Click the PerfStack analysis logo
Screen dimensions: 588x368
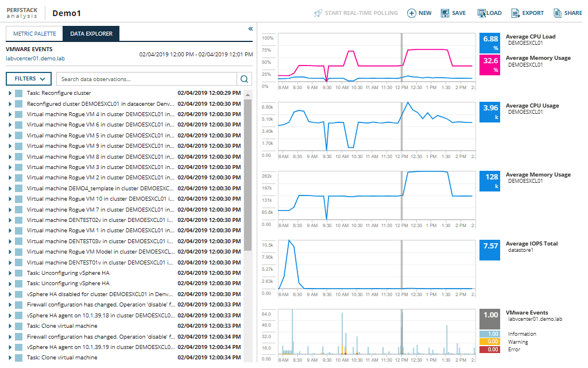pyautogui.click(x=24, y=13)
